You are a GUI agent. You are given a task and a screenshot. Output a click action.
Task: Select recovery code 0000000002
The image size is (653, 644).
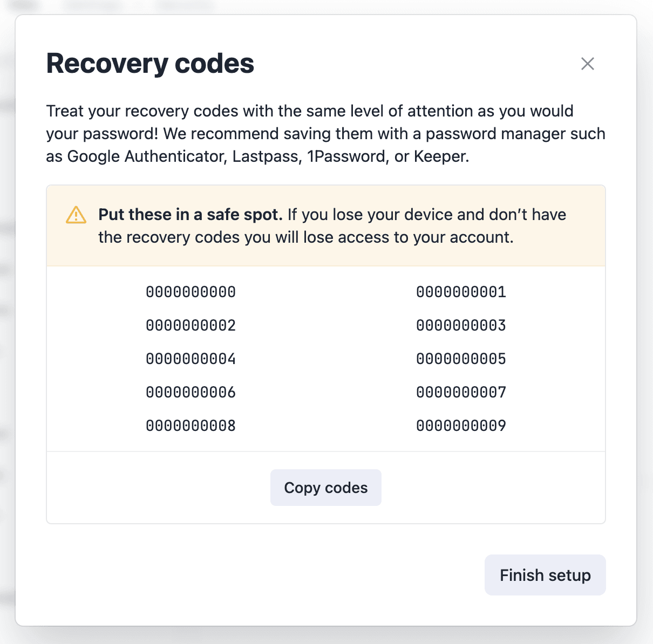(190, 325)
